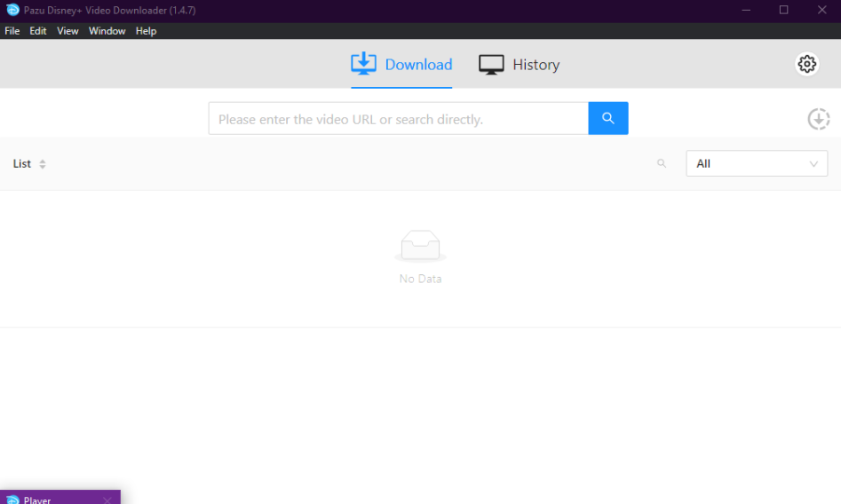Click the List column header
Viewport: 841px width, 504px height.
pos(22,163)
